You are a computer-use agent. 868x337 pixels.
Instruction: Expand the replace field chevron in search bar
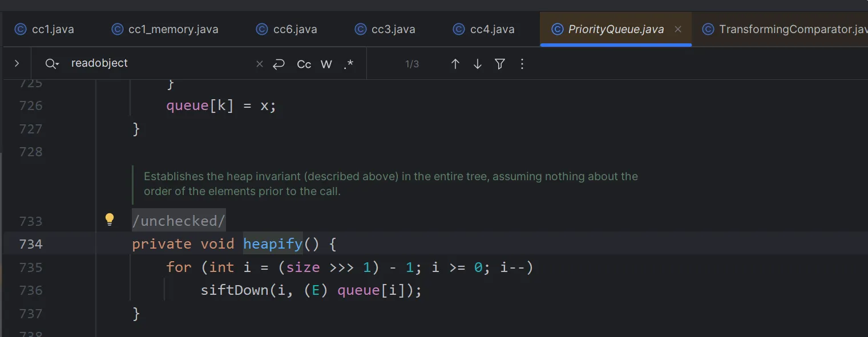[x=17, y=64]
